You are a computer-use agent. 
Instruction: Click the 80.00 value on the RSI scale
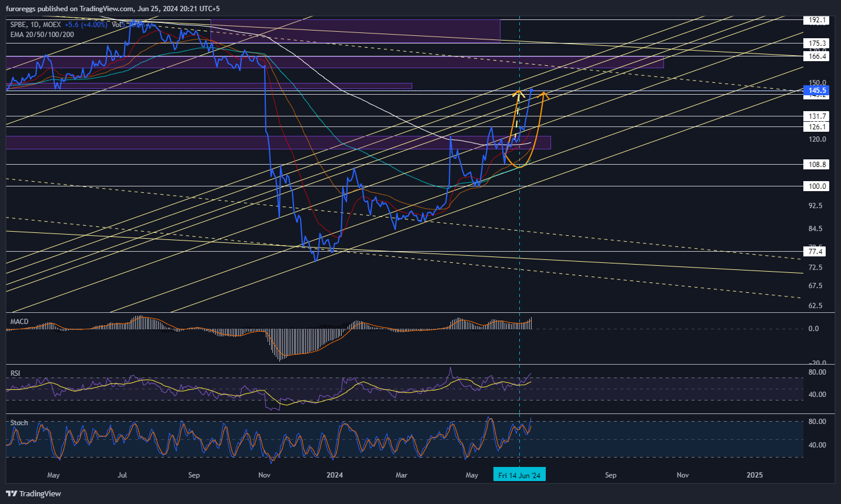pyautogui.click(x=817, y=372)
